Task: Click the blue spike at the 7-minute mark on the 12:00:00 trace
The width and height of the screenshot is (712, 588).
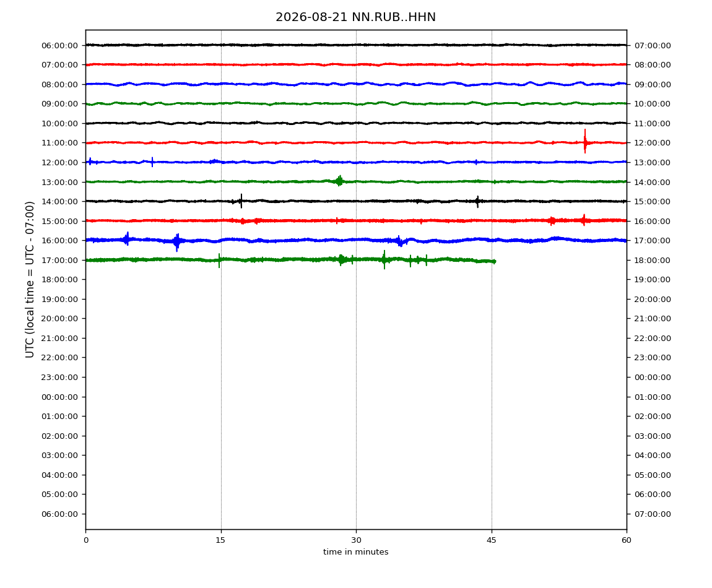Action: [x=152, y=162]
